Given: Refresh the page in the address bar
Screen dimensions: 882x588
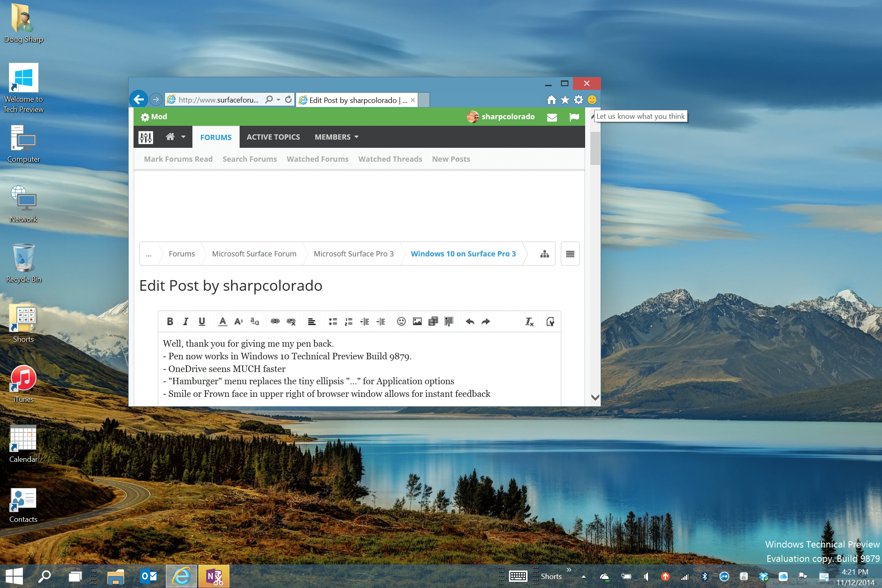Looking at the screenshot, I should point(288,100).
